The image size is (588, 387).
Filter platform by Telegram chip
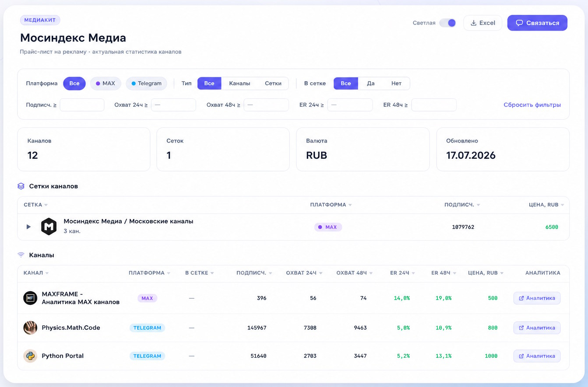coord(147,84)
